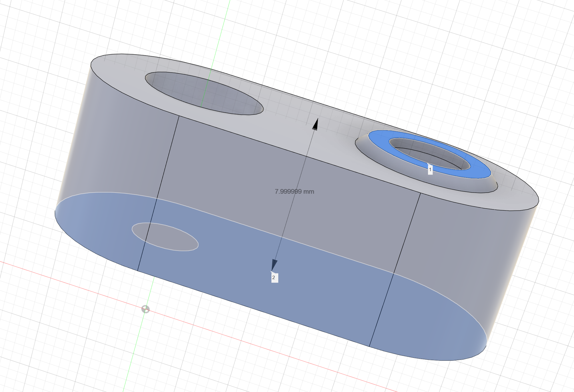Click the lower arrowhead of the measurement line

point(274,265)
